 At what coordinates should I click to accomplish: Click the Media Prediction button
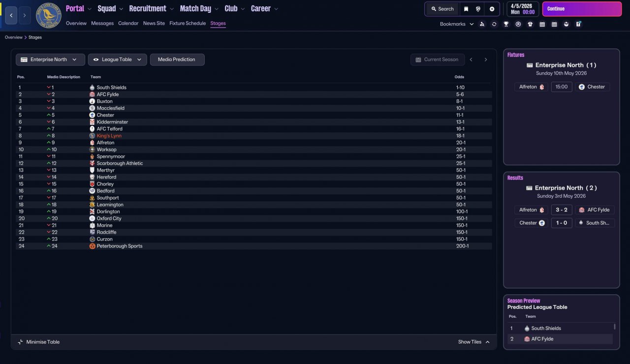(177, 60)
